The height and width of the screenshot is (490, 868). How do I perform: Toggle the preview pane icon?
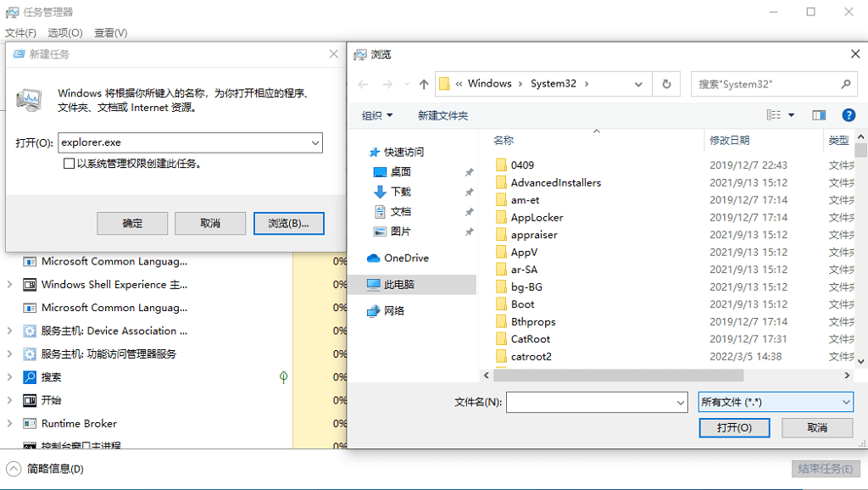819,115
